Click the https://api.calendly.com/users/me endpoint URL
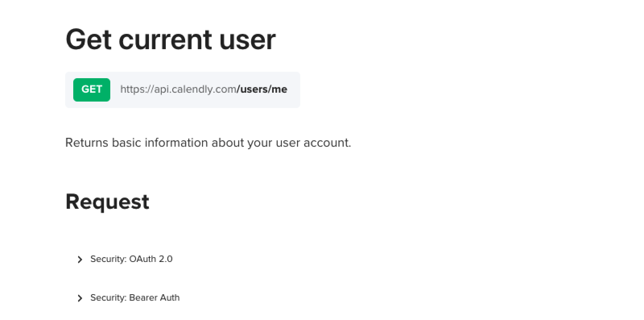This screenshot has height=320, width=644. (x=204, y=89)
